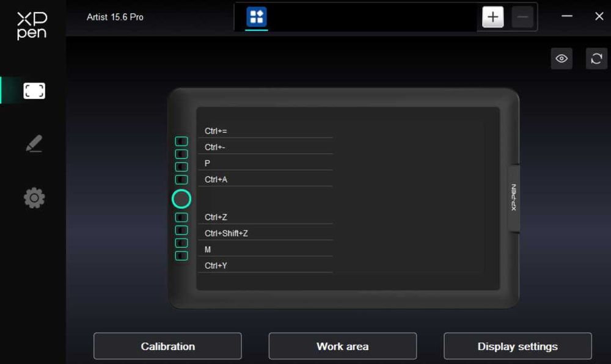Click the express key next to Ctrl+Shift+Z
Image resolution: width=611 pixels, height=364 pixels.
181,230
